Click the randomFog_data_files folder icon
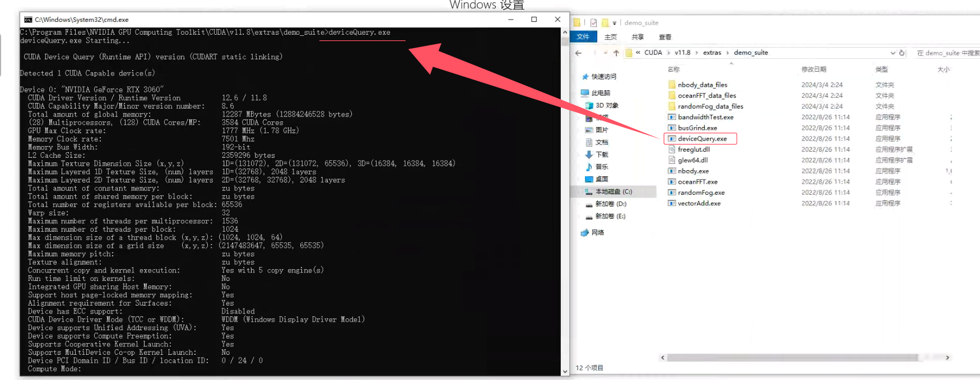The image size is (980, 380). click(672, 106)
